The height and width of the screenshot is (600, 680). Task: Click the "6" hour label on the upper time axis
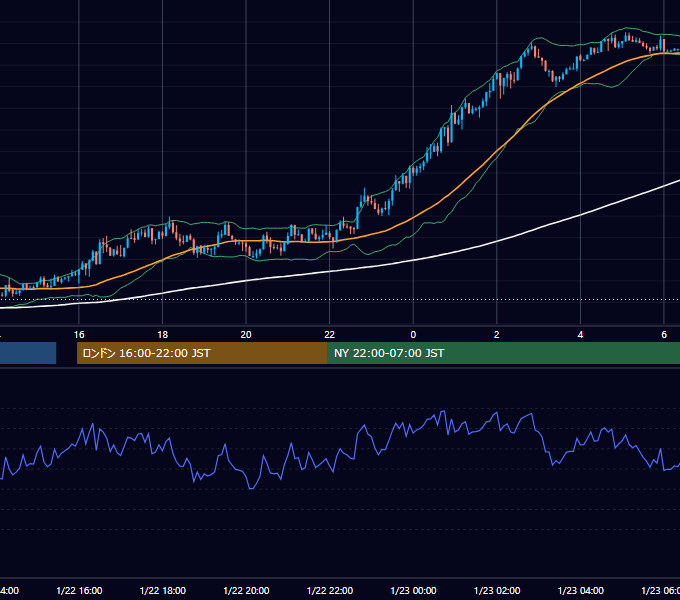tap(664, 335)
